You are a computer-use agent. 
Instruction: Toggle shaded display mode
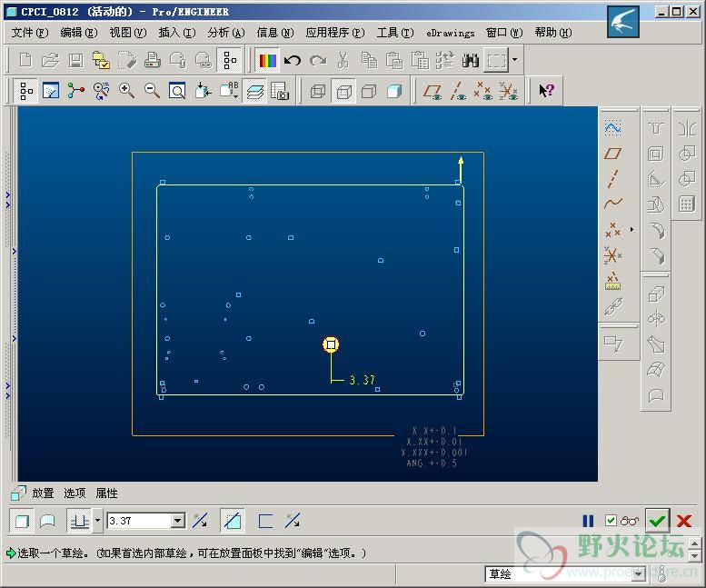[394, 91]
